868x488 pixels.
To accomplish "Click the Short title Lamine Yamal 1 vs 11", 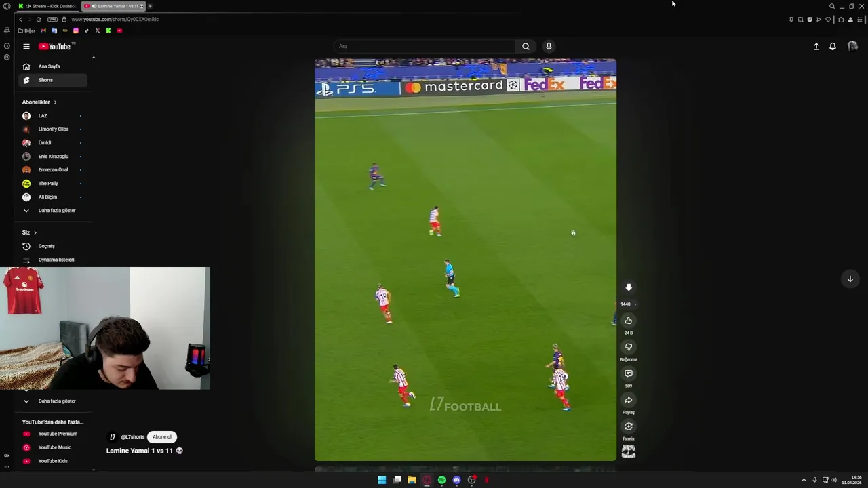I will [144, 451].
